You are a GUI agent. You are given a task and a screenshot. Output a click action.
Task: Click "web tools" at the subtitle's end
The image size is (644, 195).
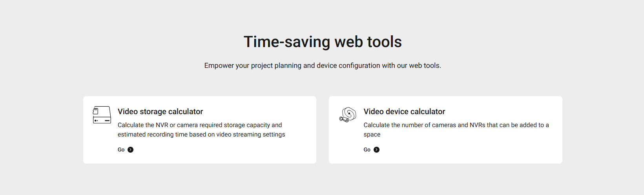pyautogui.click(x=425, y=66)
